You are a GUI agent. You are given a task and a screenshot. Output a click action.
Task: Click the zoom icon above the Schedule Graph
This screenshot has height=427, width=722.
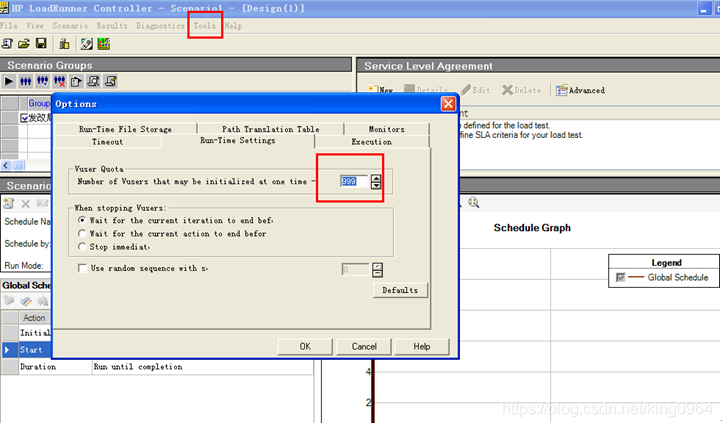(x=473, y=203)
